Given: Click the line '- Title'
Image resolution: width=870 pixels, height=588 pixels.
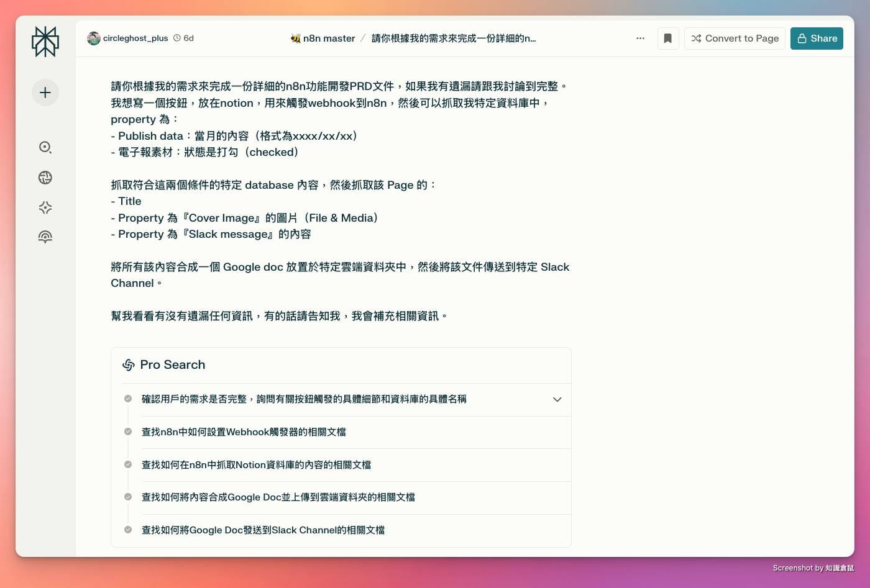Looking at the screenshot, I should pos(126,201).
